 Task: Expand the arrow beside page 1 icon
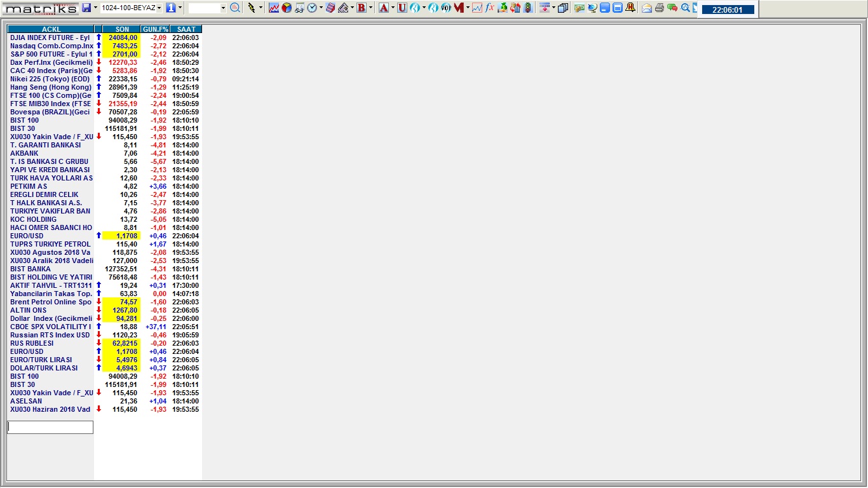(x=180, y=8)
